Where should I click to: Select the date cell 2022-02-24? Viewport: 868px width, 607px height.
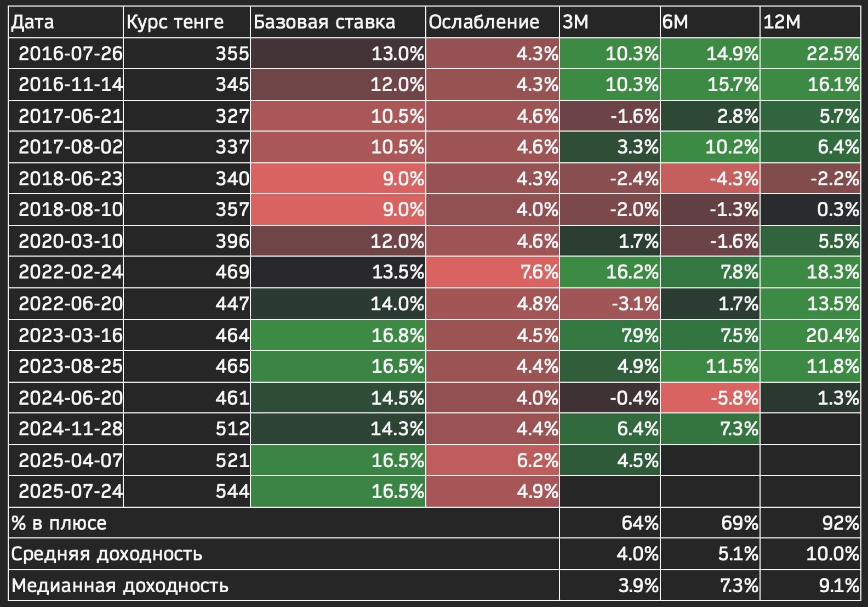(x=66, y=272)
